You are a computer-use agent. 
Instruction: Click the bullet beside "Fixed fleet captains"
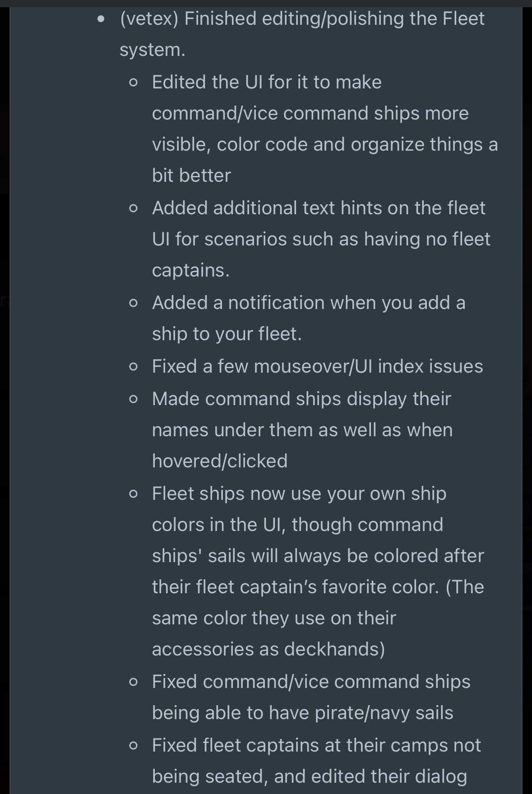tap(133, 746)
